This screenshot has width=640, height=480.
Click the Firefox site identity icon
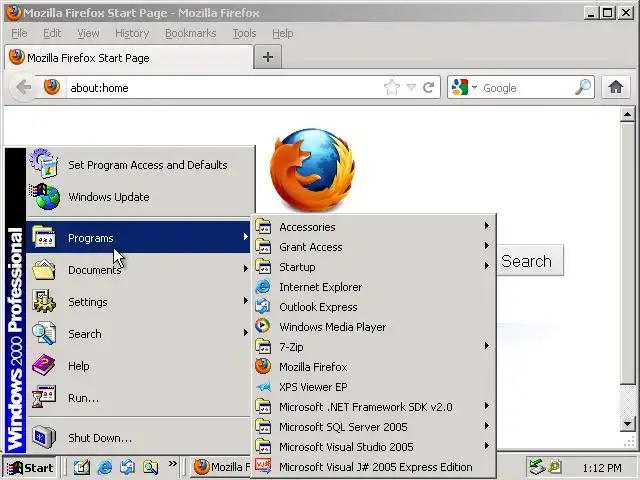(52, 87)
